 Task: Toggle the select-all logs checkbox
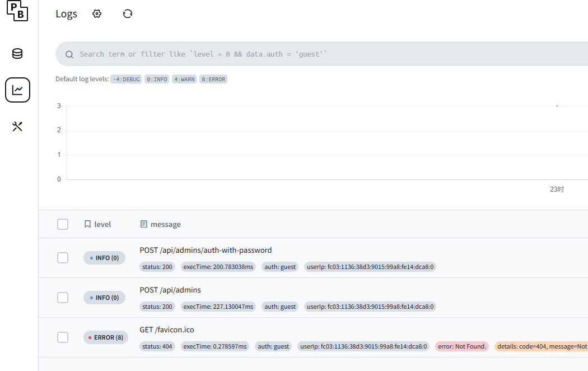point(63,224)
